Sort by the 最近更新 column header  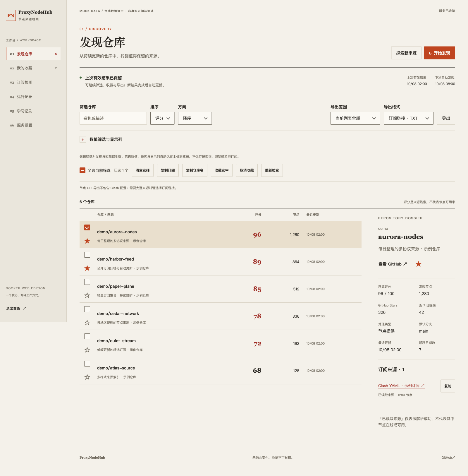(x=313, y=215)
